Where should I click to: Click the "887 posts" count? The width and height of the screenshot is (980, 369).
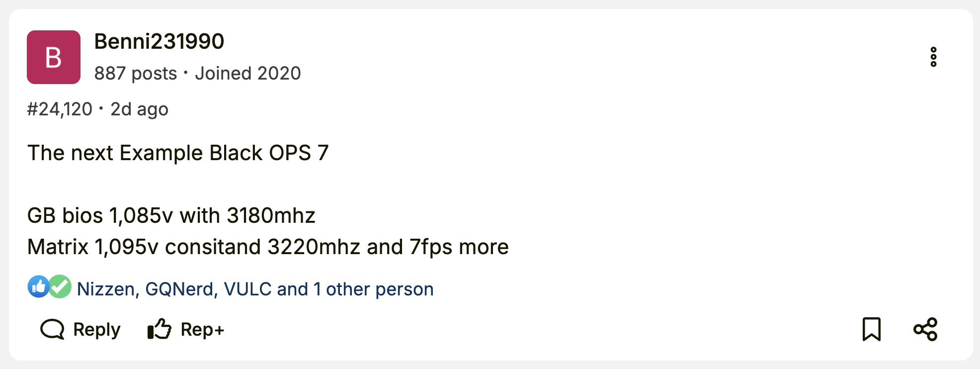click(x=135, y=73)
